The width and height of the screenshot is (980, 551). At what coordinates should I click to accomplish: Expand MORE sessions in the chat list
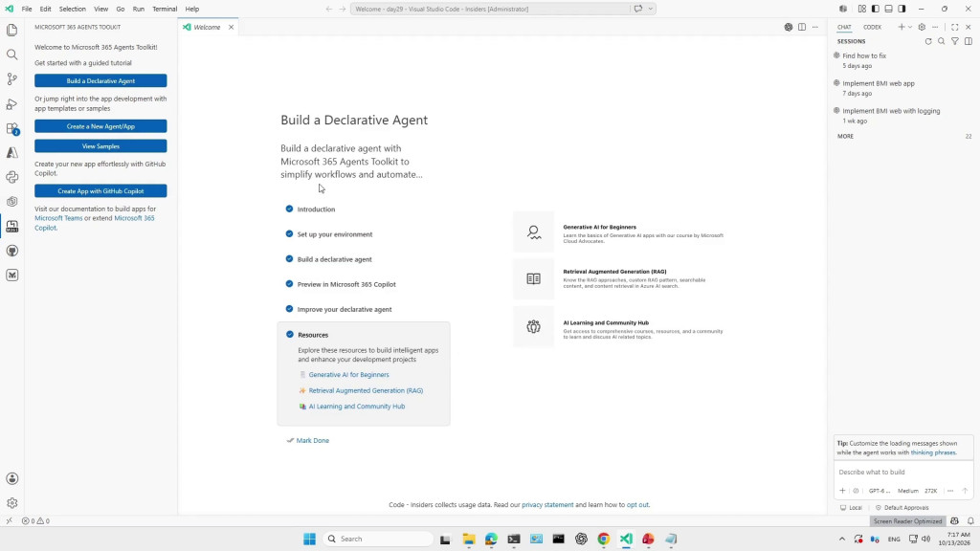click(846, 136)
